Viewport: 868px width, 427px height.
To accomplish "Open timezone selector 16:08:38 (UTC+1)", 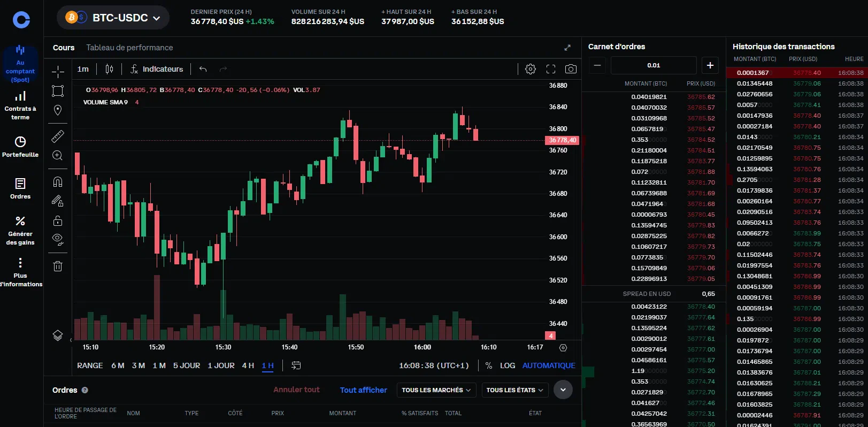I will [x=434, y=365].
